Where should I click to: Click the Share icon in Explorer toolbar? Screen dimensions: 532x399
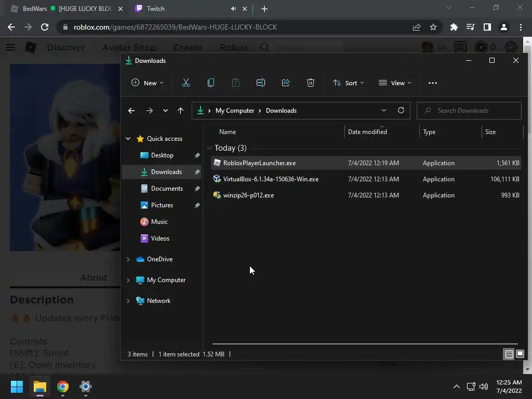(x=286, y=83)
